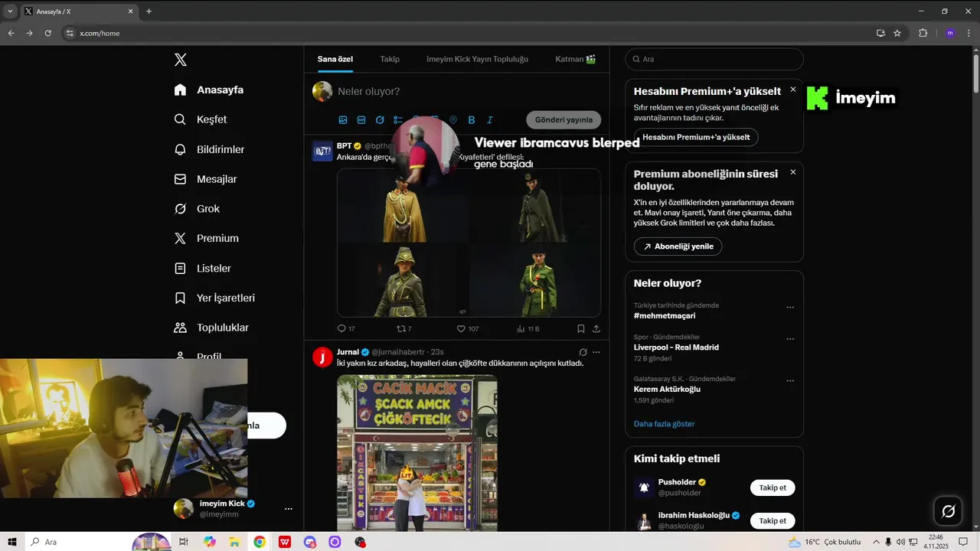Click Aboneliği yenile button
Viewport: 980px width, 551px height.
pos(678,246)
